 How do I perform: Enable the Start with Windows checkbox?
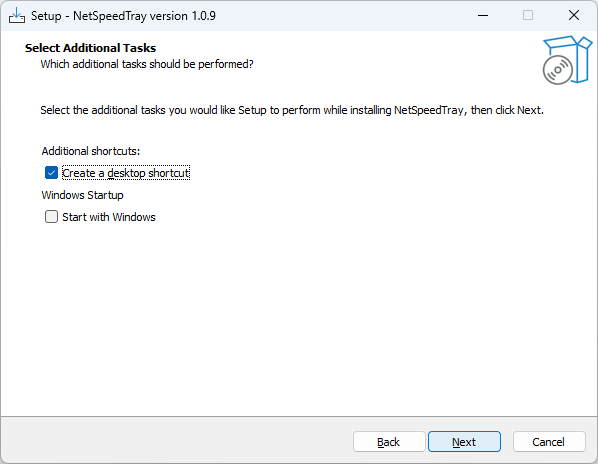coord(51,217)
